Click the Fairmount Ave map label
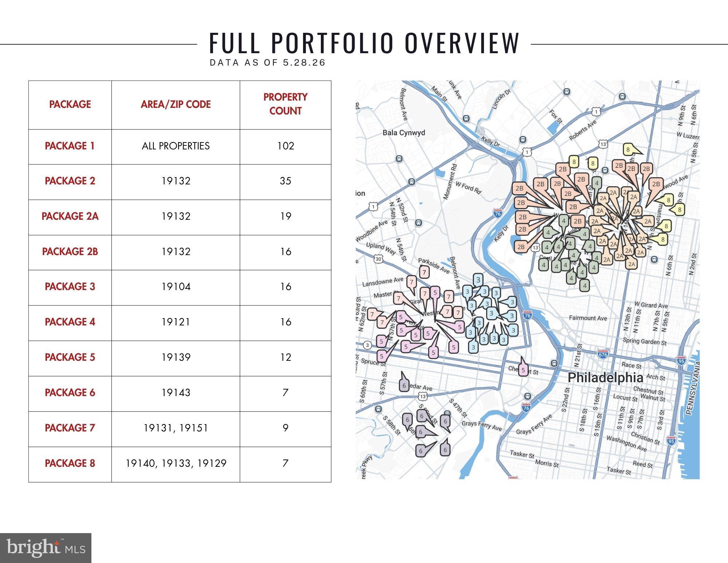This screenshot has width=728, height=563. coord(588,318)
